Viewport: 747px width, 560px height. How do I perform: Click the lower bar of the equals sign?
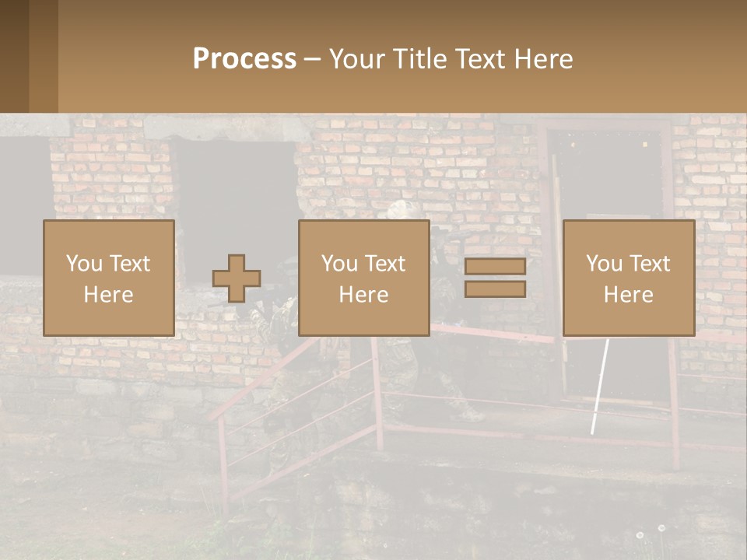pyautogui.click(x=495, y=289)
